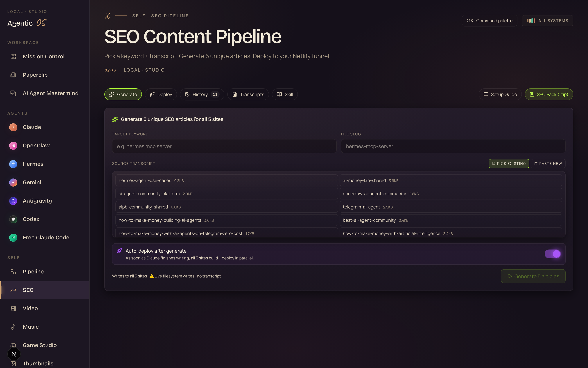Open Music in the sidebar
This screenshot has height=368, width=588.
click(45, 327)
